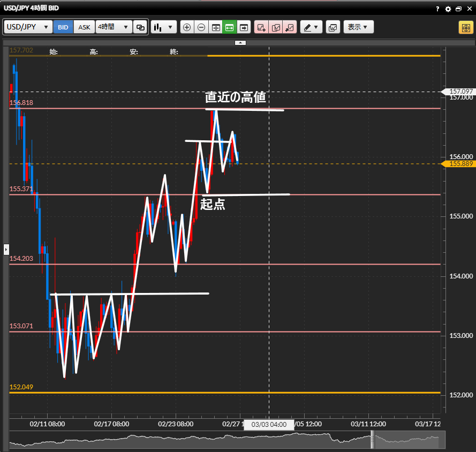476x452 pixels.
Task: Open the 4時間 timeframe dropdown
Action: click(114, 27)
